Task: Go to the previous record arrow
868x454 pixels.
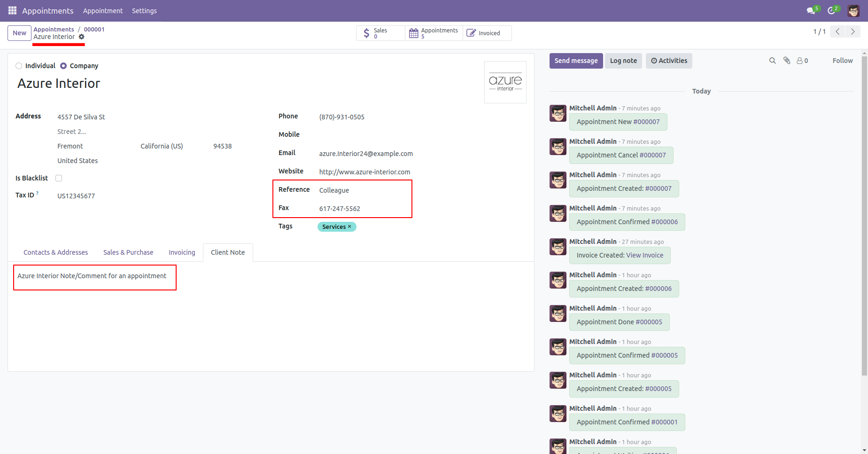Action: (x=837, y=31)
